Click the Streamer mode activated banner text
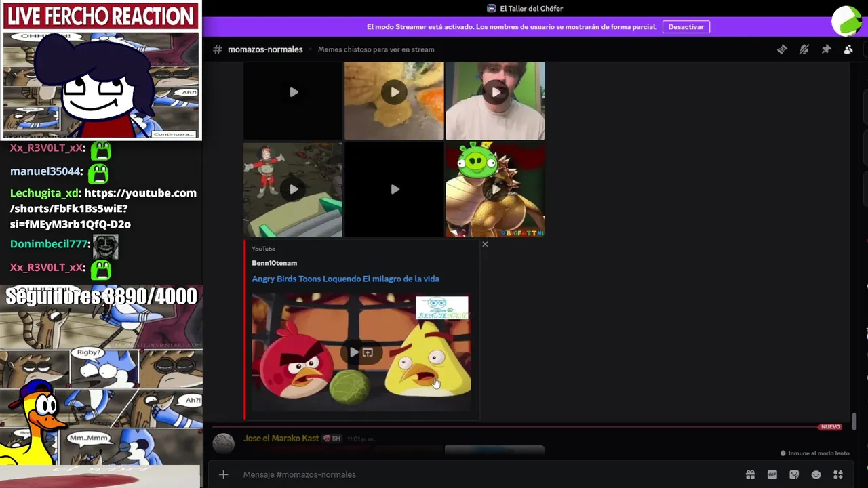 511,27
